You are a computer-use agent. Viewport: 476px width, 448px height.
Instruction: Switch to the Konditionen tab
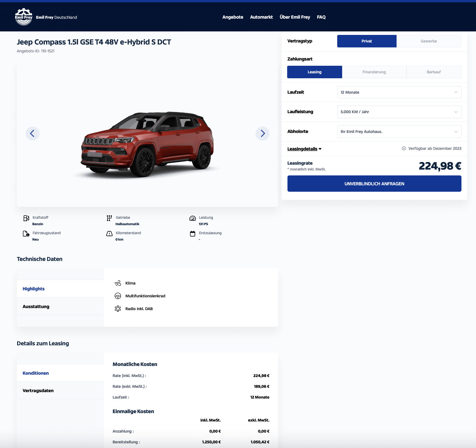point(60,373)
